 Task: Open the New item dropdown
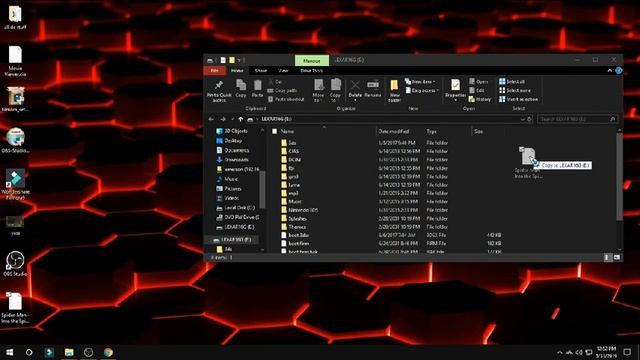[420, 82]
